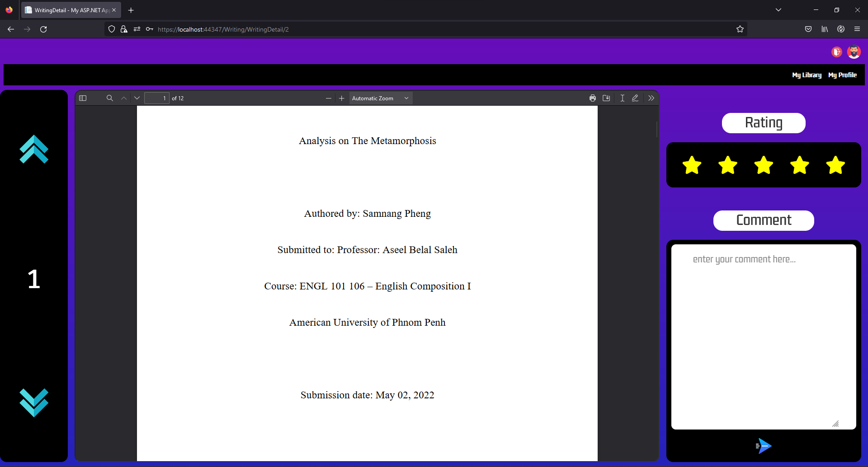Click the search icon in the PDF viewer
Screen dimensions: 868x467
pyautogui.click(x=110, y=98)
